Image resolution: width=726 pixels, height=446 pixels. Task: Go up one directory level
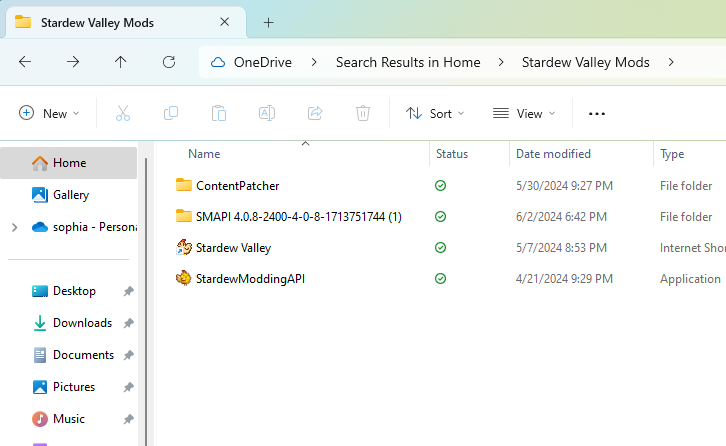(121, 62)
